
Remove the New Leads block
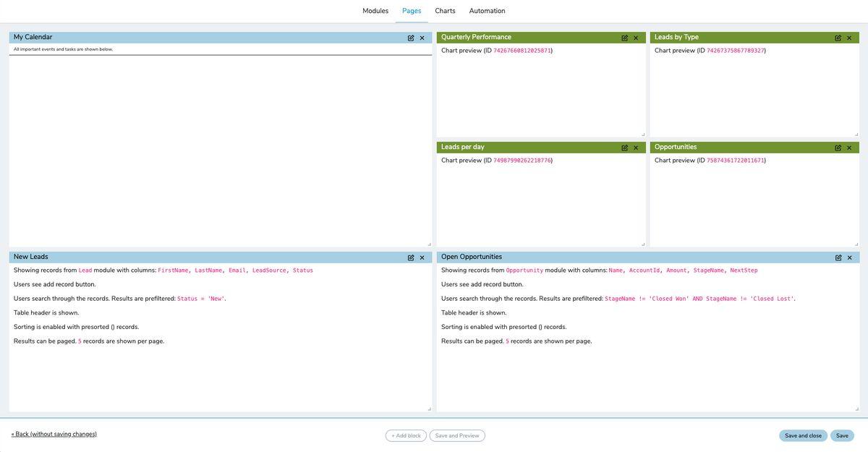pos(422,257)
